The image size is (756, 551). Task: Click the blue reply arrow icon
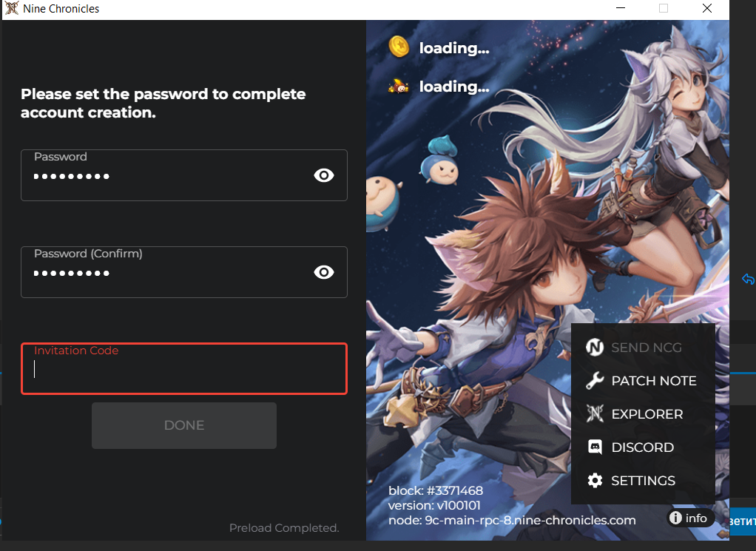pos(748,279)
